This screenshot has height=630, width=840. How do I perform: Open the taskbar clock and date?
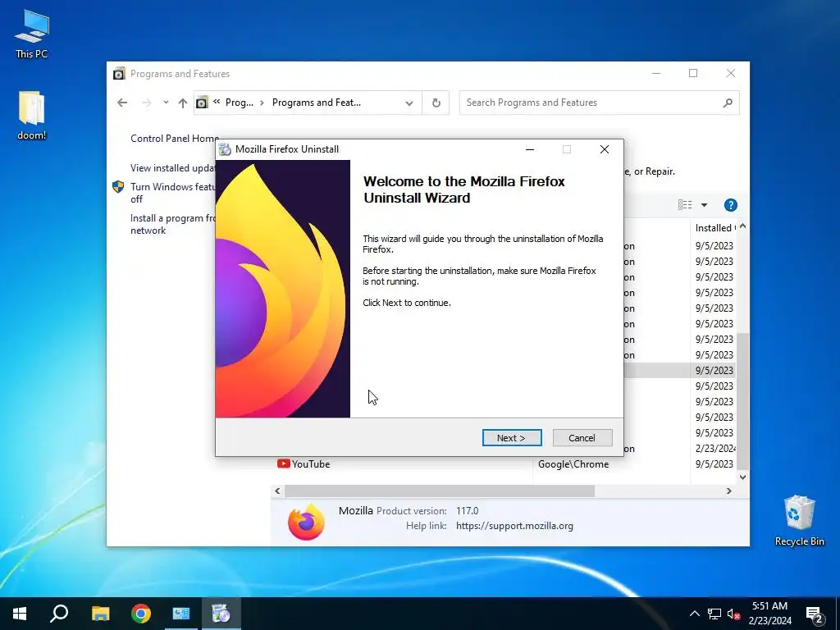[769, 614]
